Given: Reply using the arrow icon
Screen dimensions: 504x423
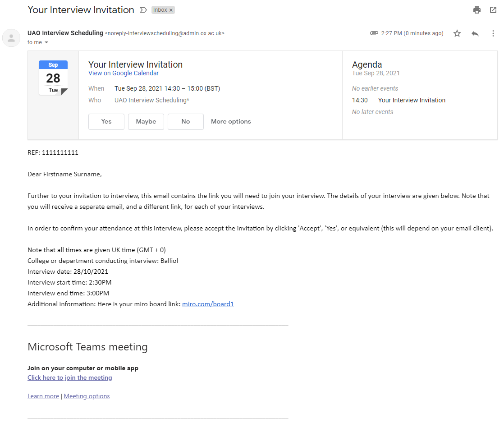Looking at the screenshot, I should pyautogui.click(x=475, y=33).
